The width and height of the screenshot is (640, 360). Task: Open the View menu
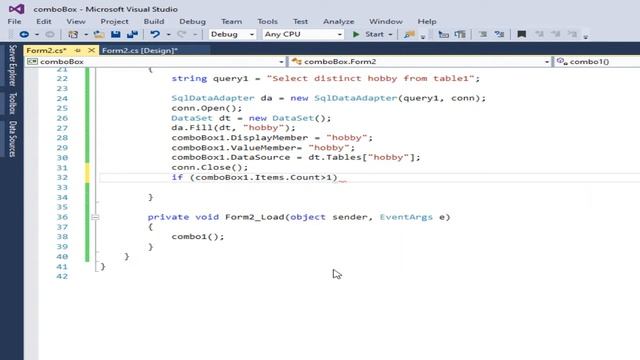coord(76,21)
